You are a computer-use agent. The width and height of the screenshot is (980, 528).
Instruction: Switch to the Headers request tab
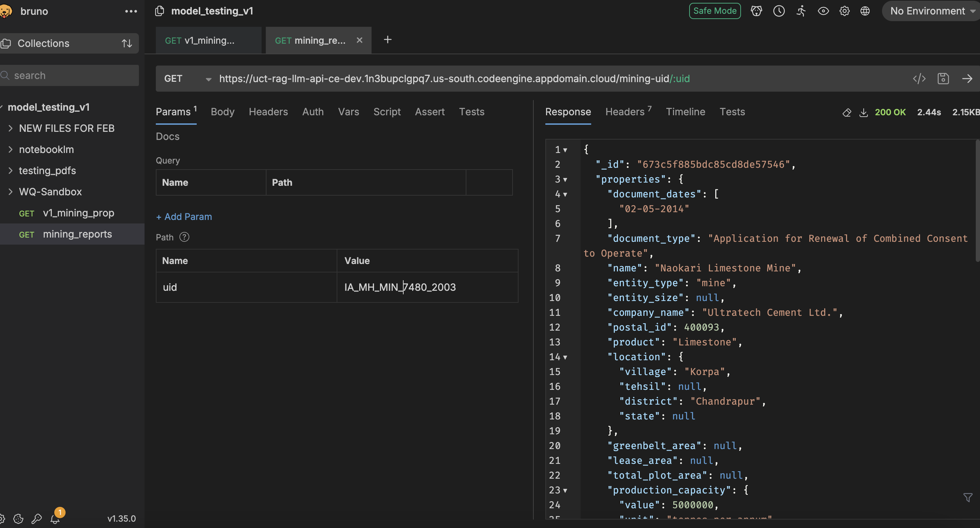tap(268, 112)
